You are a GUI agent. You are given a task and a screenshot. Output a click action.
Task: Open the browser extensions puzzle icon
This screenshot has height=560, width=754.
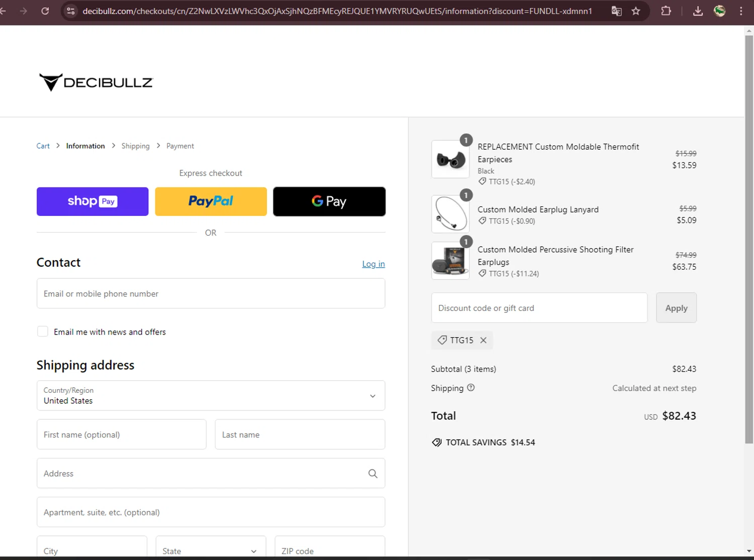666,11
